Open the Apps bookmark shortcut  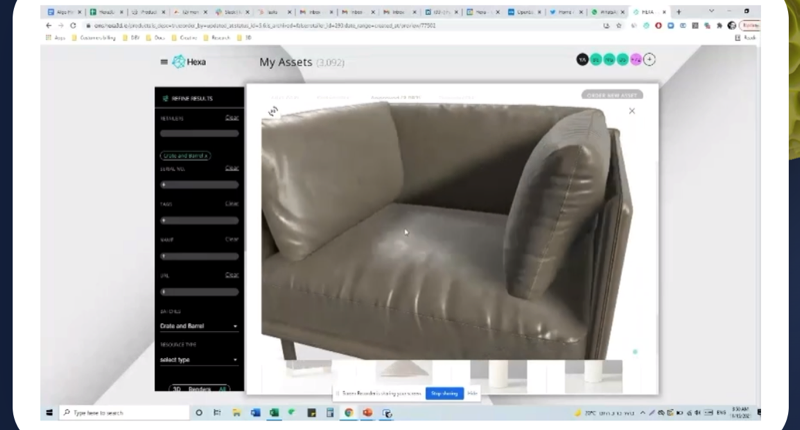coord(56,38)
